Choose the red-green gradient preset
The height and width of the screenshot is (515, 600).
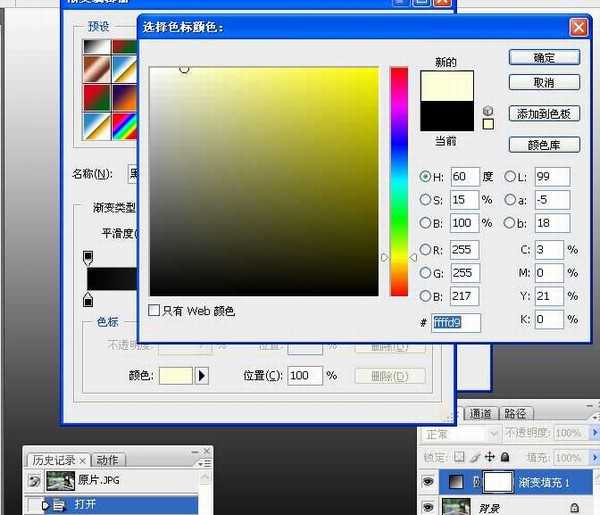pyautogui.click(x=97, y=98)
